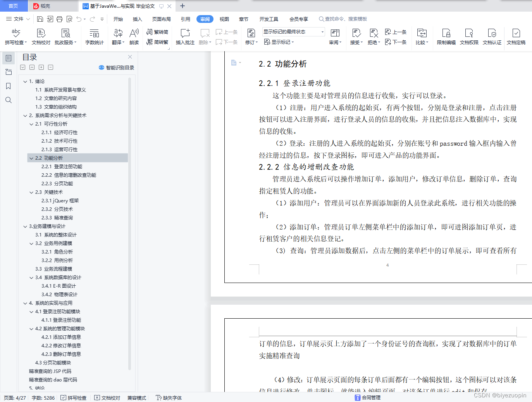Open the 显示标记的最终状态 dropdown

[x=293, y=32]
